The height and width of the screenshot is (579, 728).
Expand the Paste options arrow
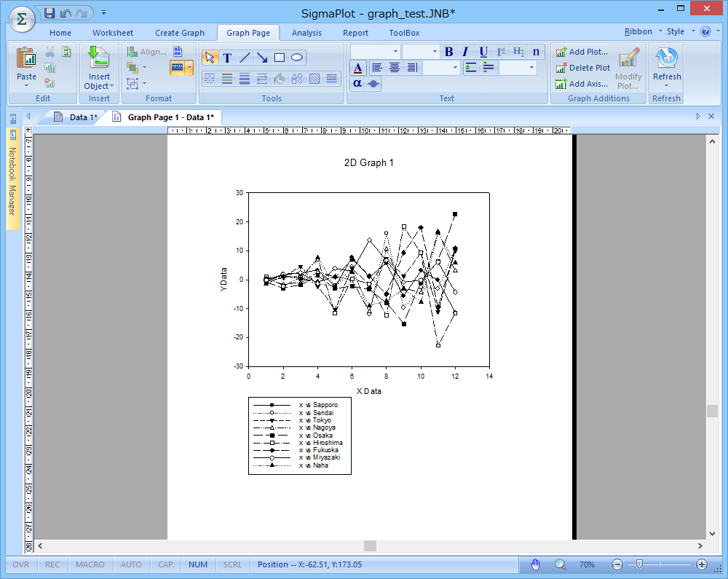(26, 86)
